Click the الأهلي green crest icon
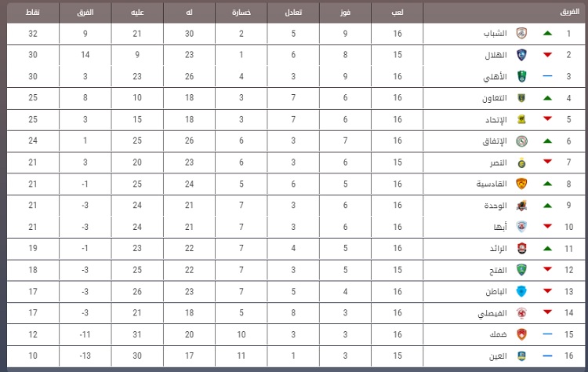This screenshot has width=588, height=372. 521,77
